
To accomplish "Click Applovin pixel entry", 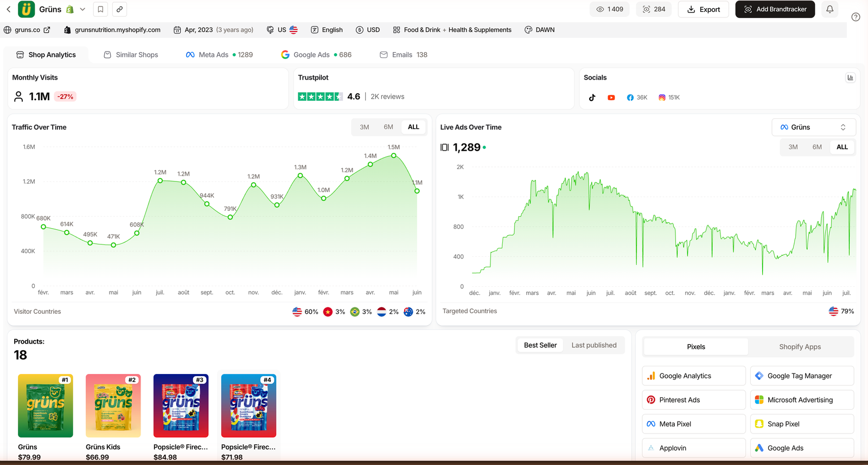I will 694,448.
